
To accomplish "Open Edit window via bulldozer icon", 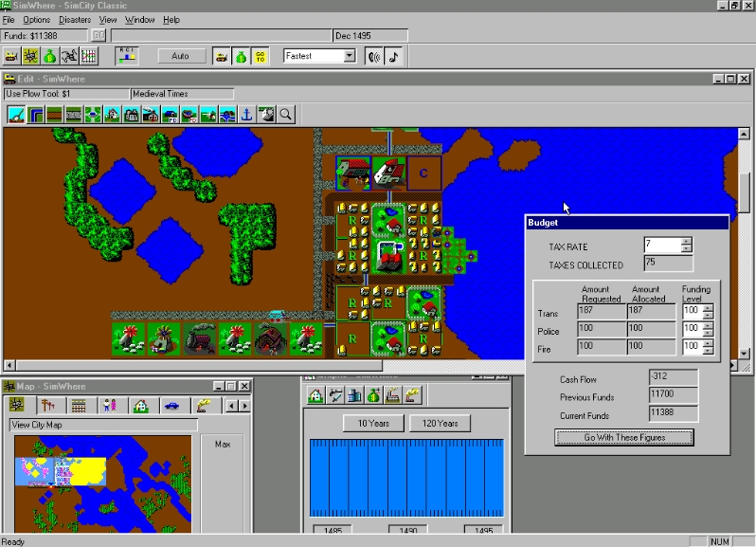I will coord(11,57).
